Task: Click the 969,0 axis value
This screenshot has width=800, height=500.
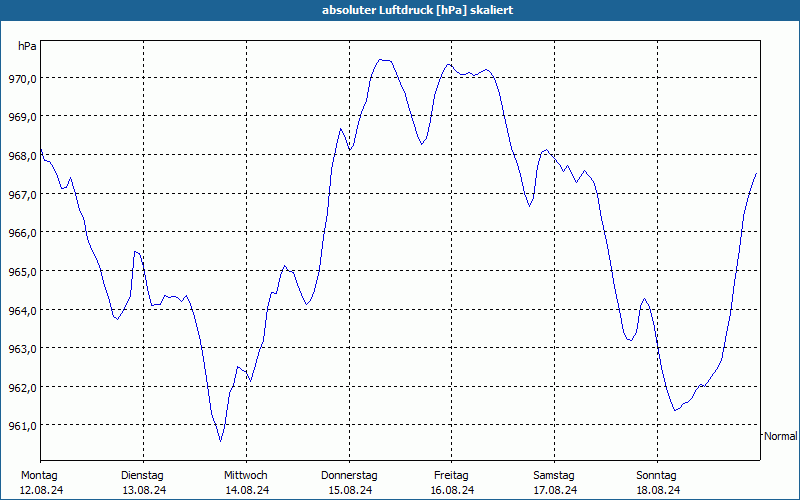Action: pos(21,117)
